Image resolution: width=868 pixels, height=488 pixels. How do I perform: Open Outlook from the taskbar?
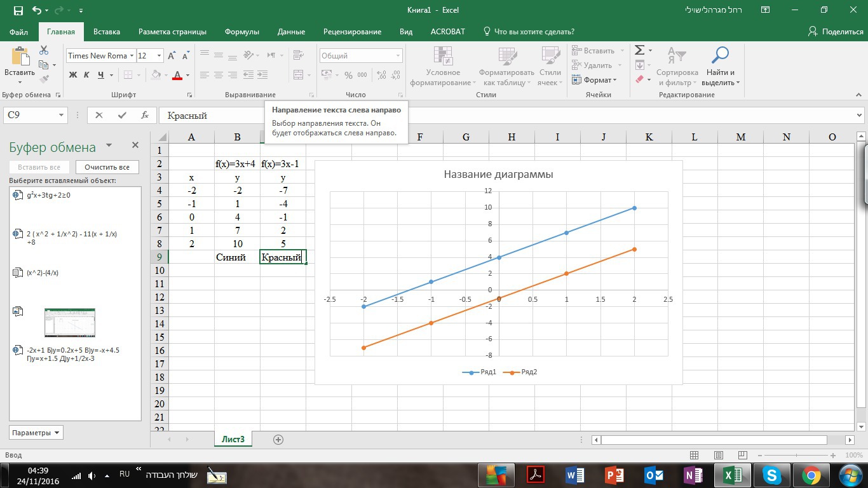tap(653, 475)
